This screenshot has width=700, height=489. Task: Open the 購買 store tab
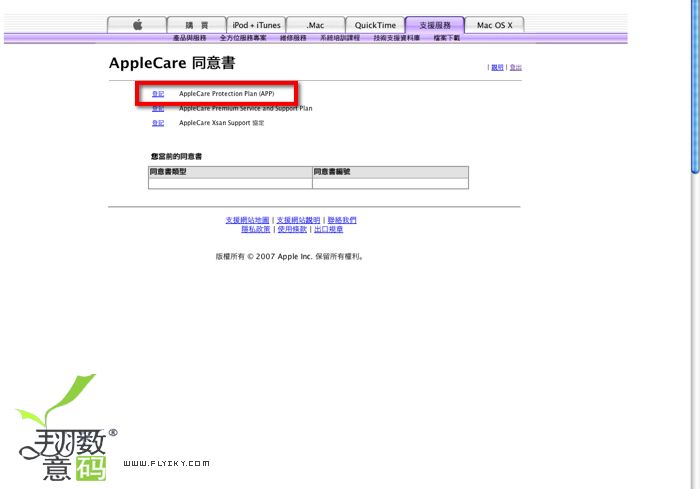[x=196, y=25]
